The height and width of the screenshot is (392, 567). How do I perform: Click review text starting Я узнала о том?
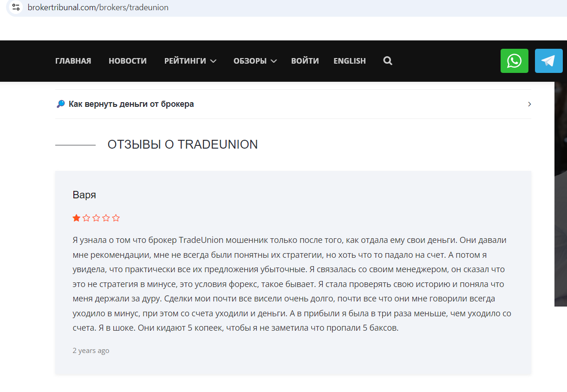click(292, 284)
